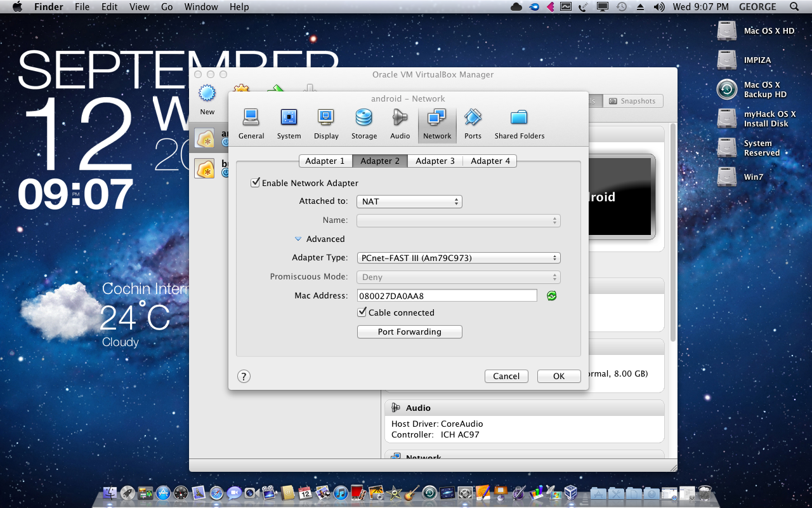The height and width of the screenshot is (508, 812).
Task: Open the General settings section
Action: click(251, 124)
